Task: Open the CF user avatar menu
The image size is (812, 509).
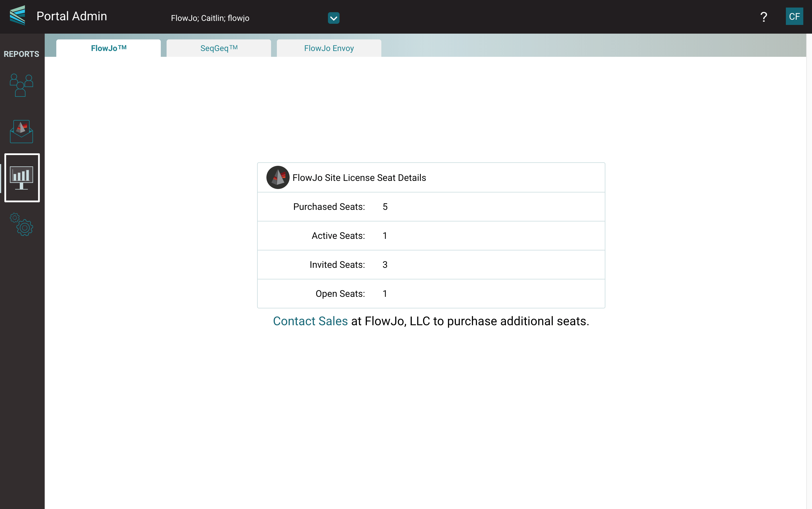Action: [x=794, y=17]
